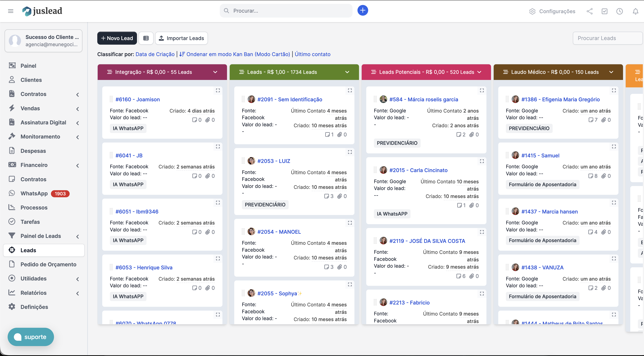The height and width of the screenshot is (356, 644).
Task: Click Importar Leads button
Action: click(x=181, y=38)
